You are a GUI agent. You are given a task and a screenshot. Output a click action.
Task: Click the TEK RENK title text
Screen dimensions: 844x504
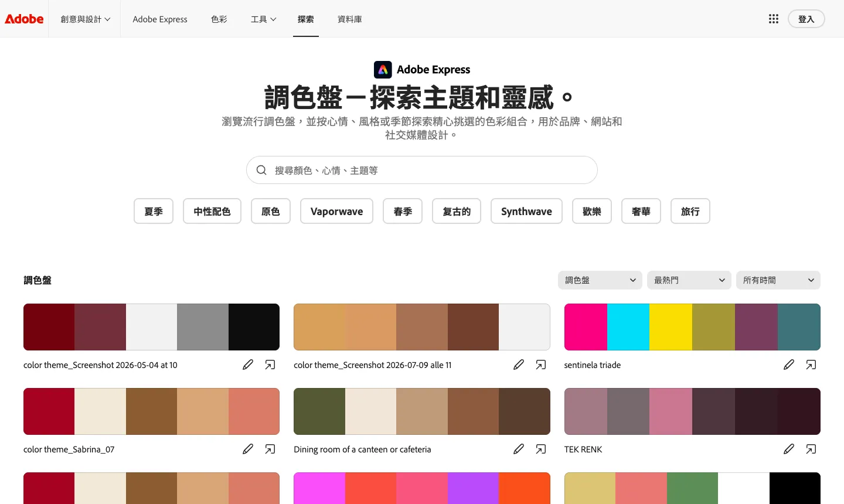pyautogui.click(x=583, y=449)
